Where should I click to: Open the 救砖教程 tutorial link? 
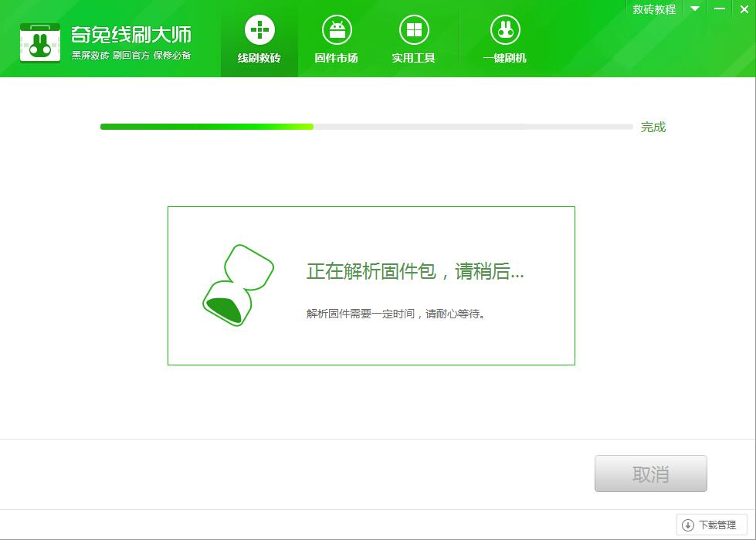[x=654, y=9]
